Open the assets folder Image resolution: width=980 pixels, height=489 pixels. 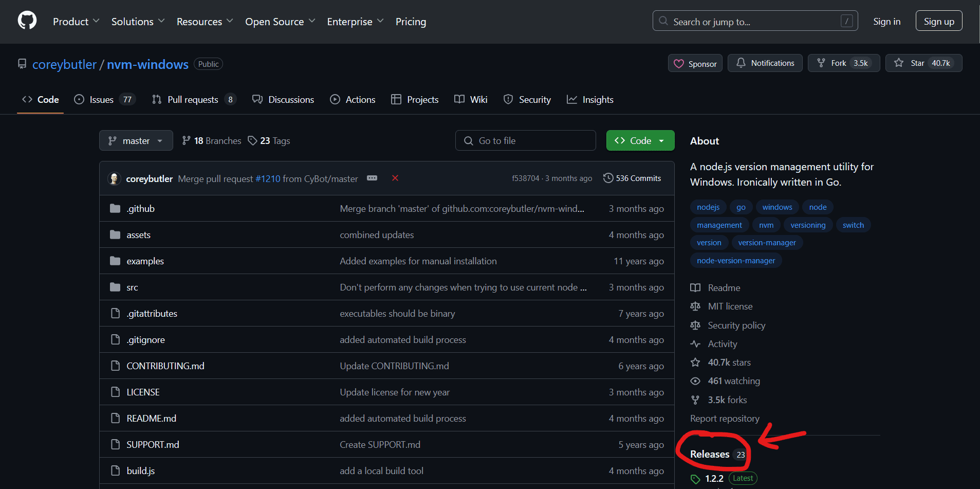coord(138,234)
